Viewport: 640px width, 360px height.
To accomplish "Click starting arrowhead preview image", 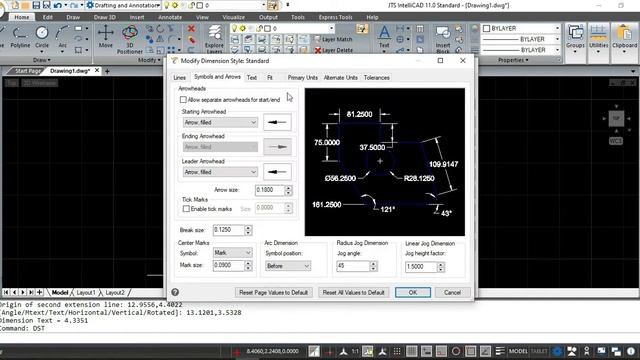I will 278,122.
